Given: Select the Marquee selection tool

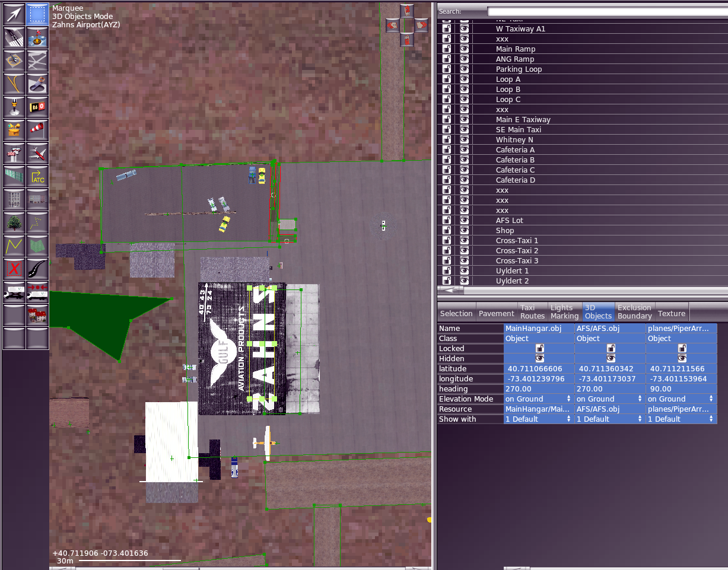Looking at the screenshot, I should [37, 14].
